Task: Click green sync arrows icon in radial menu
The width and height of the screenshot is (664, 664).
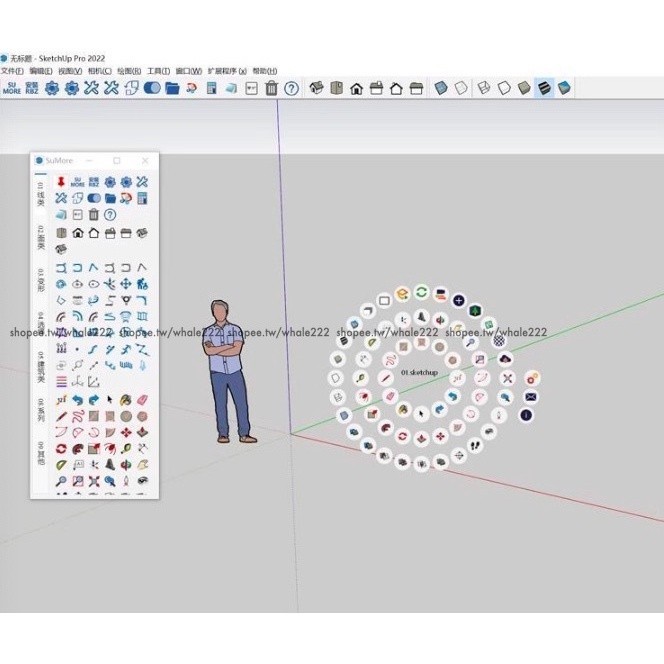Action: (x=421, y=292)
